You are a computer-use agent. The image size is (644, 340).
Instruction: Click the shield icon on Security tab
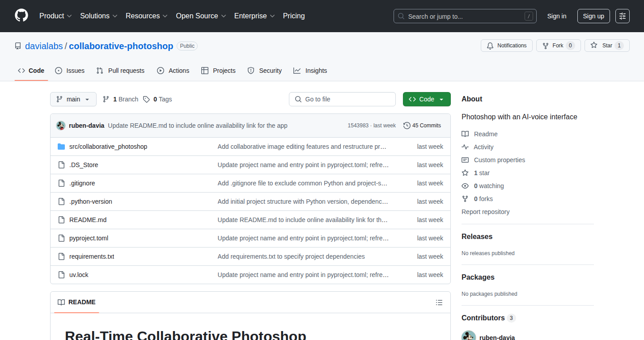pos(251,71)
